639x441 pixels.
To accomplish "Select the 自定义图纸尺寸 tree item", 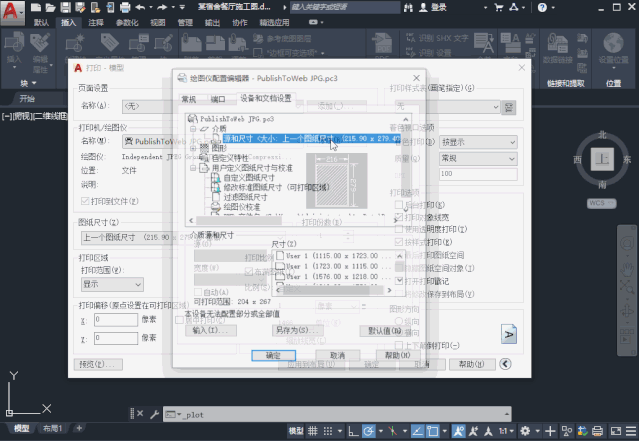I will 249,178.
